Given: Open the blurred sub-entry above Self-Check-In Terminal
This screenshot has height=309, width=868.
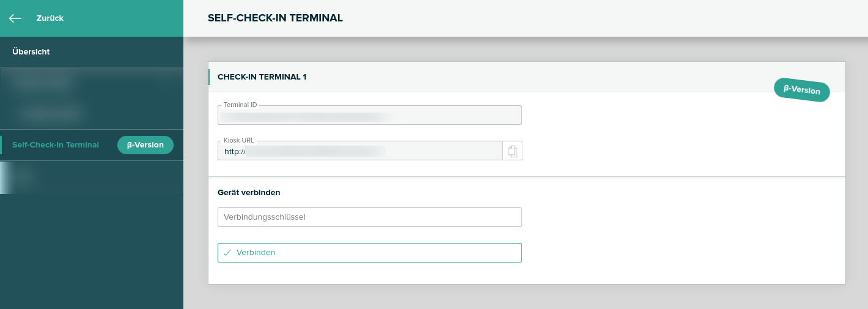Looking at the screenshot, I should (x=52, y=113).
